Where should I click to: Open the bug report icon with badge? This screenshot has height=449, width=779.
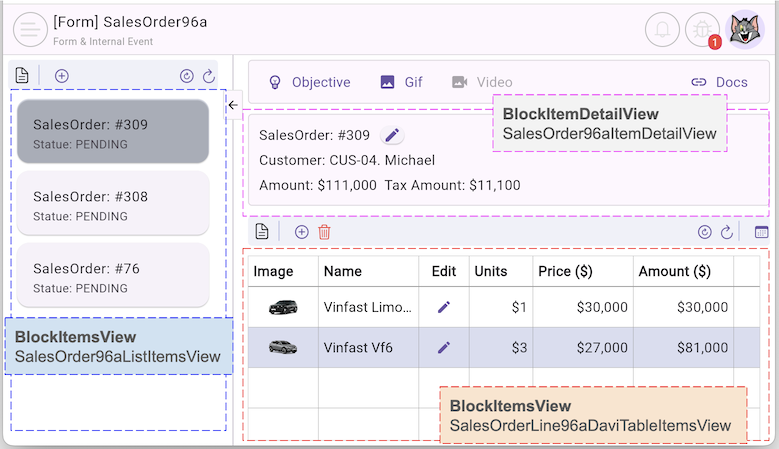coord(703,29)
